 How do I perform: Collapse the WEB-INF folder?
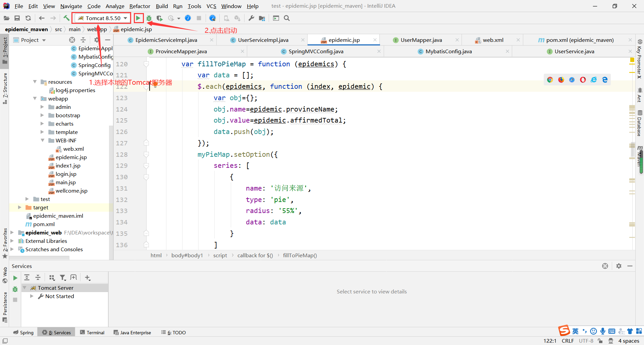click(x=42, y=140)
